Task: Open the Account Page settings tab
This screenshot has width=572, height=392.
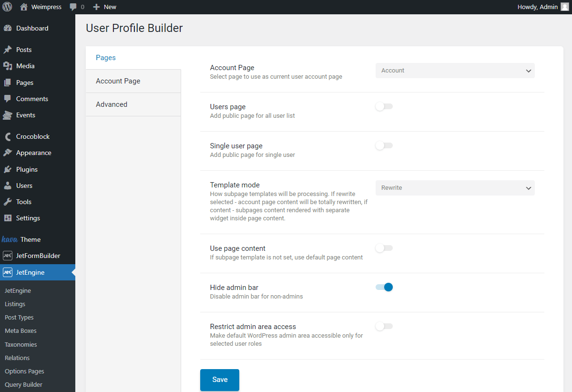Action: [118, 81]
